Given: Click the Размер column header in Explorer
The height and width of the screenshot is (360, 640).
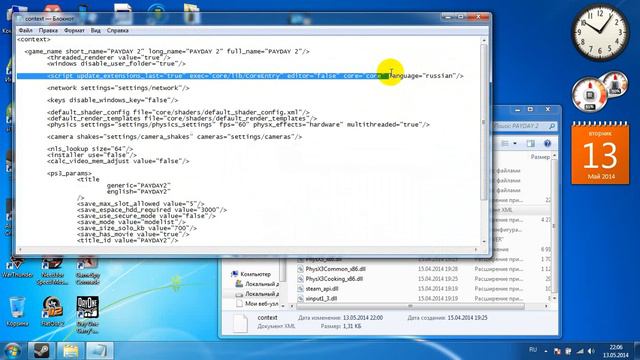Looking at the screenshot, I should click(540, 157).
